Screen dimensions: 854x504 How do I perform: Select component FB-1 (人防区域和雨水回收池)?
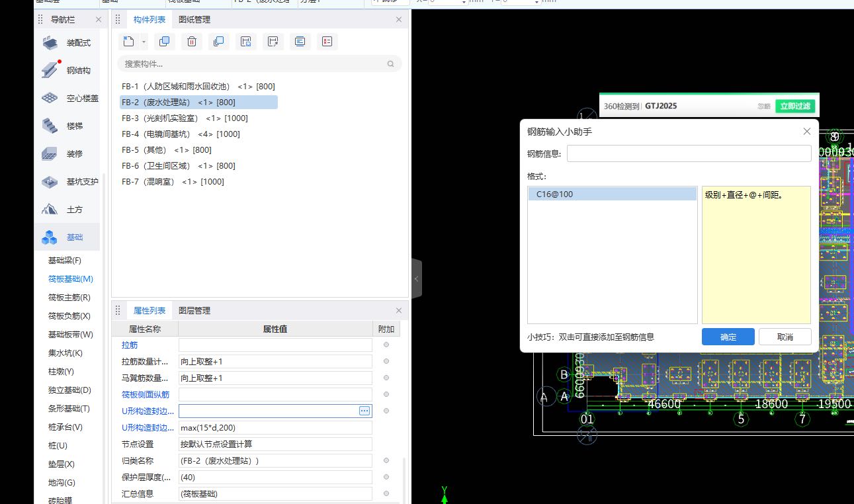[x=198, y=87]
